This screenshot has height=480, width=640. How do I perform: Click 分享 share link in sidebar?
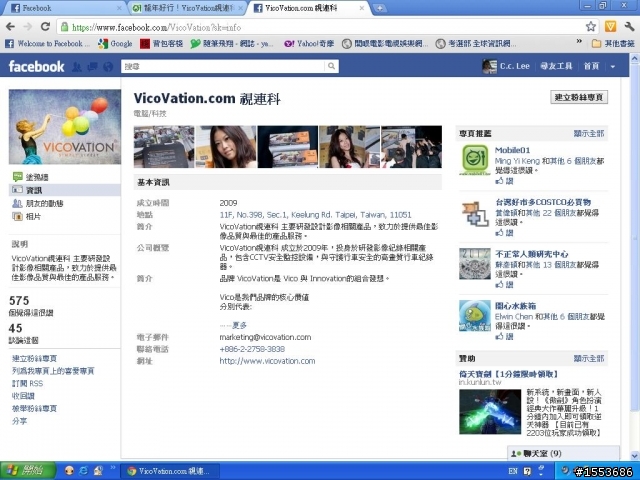[20, 421]
